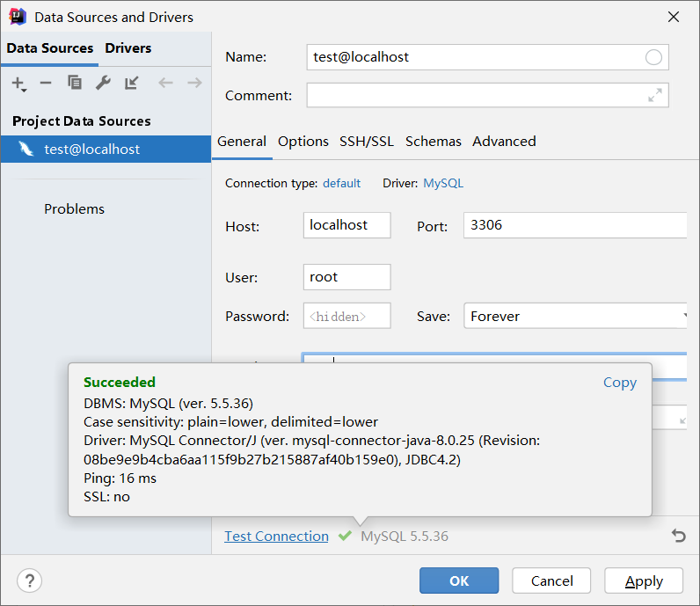Click the Cancel button
The width and height of the screenshot is (700, 606).
(551, 580)
